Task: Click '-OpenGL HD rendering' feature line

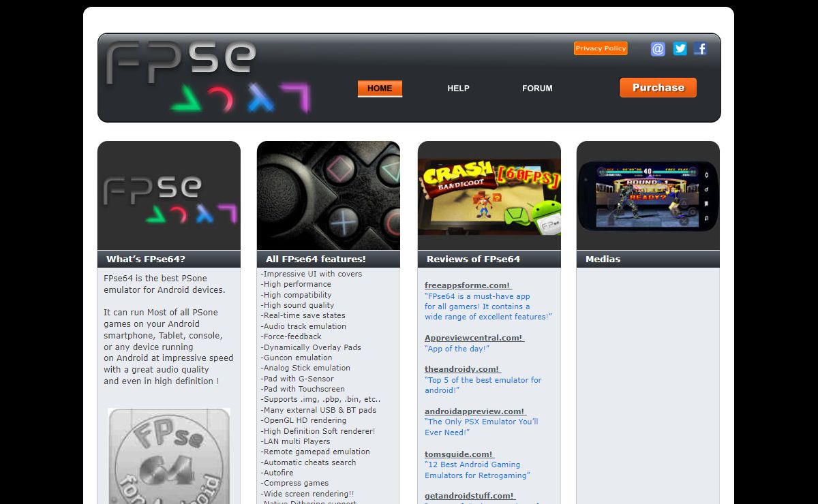Action: [303, 420]
